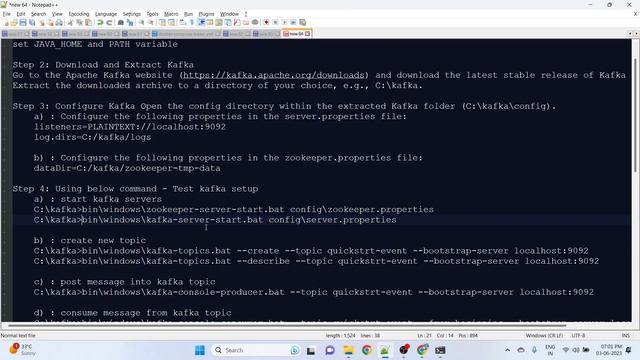Click 'Normal text file' status entry

(18, 336)
